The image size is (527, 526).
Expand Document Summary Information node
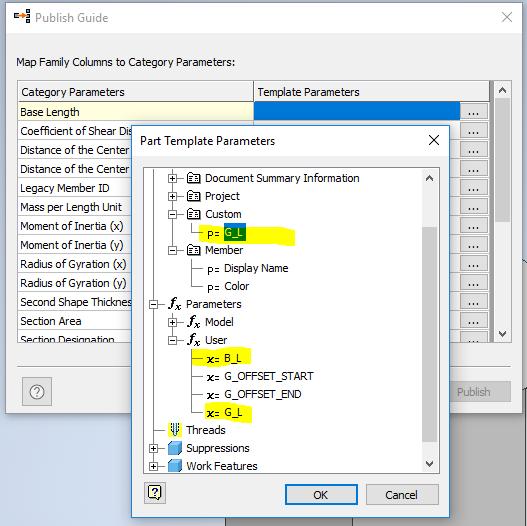pos(172,178)
